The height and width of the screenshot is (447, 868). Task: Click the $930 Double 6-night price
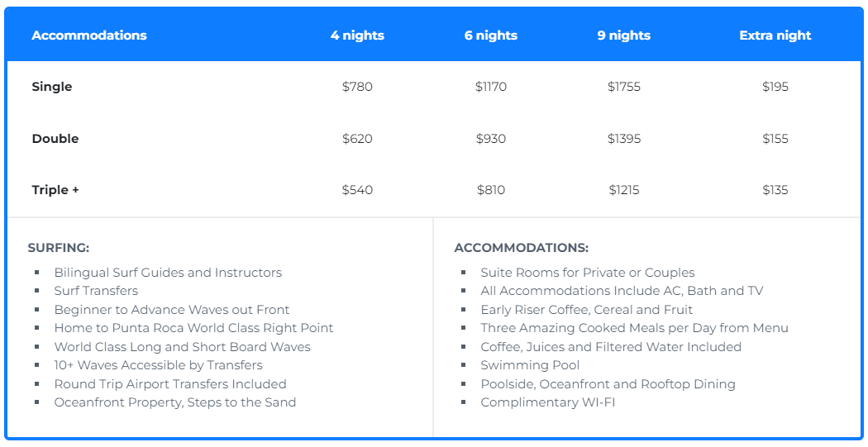491,139
